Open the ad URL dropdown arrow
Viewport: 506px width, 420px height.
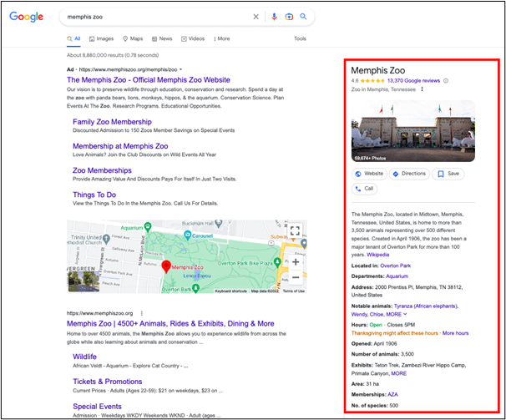click(x=180, y=69)
